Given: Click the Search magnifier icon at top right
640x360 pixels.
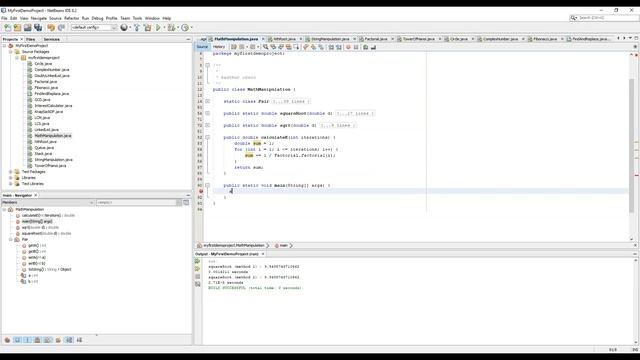Looking at the screenshot, I should (573, 18).
